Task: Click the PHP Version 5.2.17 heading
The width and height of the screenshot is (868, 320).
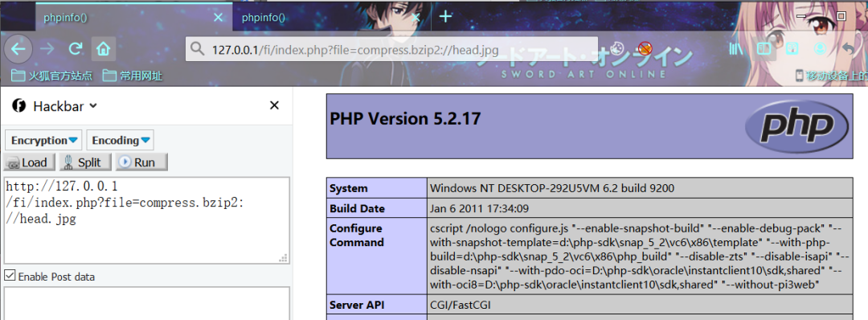Action: (405, 118)
